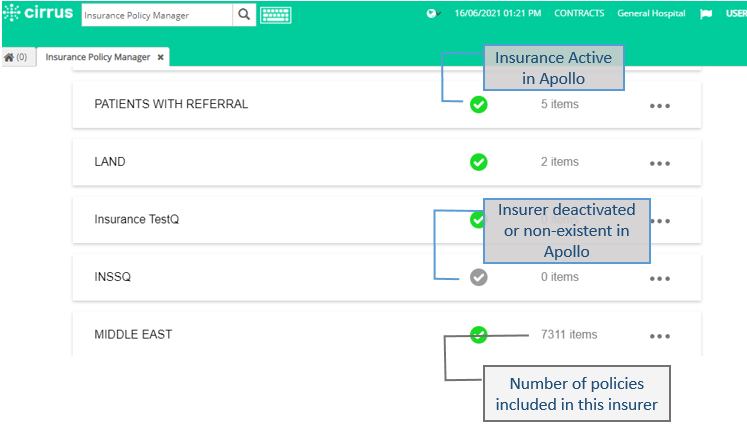Click the 5 items count
The image size is (747, 436).
559,104
